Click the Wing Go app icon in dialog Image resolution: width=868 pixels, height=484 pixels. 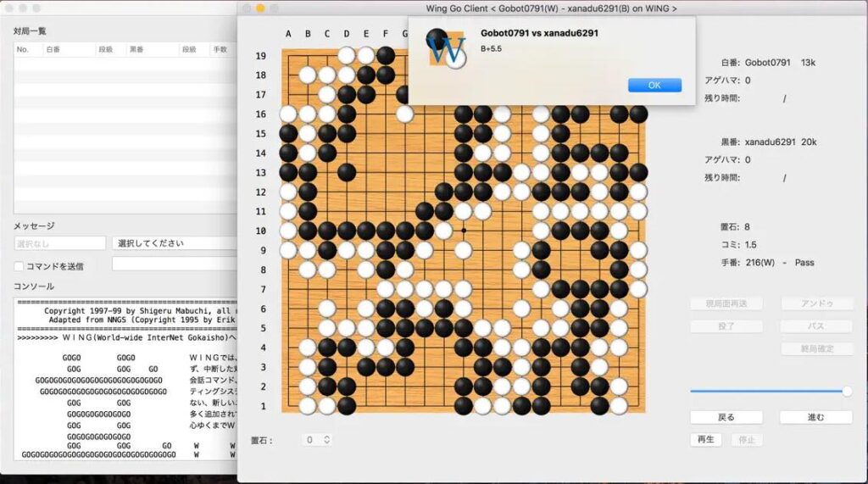[x=444, y=48]
